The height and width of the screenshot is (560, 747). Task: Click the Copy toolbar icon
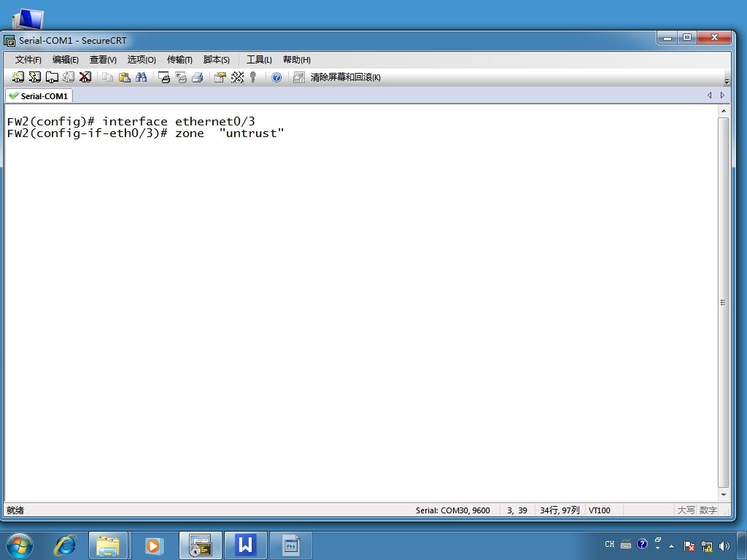click(108, 77)
